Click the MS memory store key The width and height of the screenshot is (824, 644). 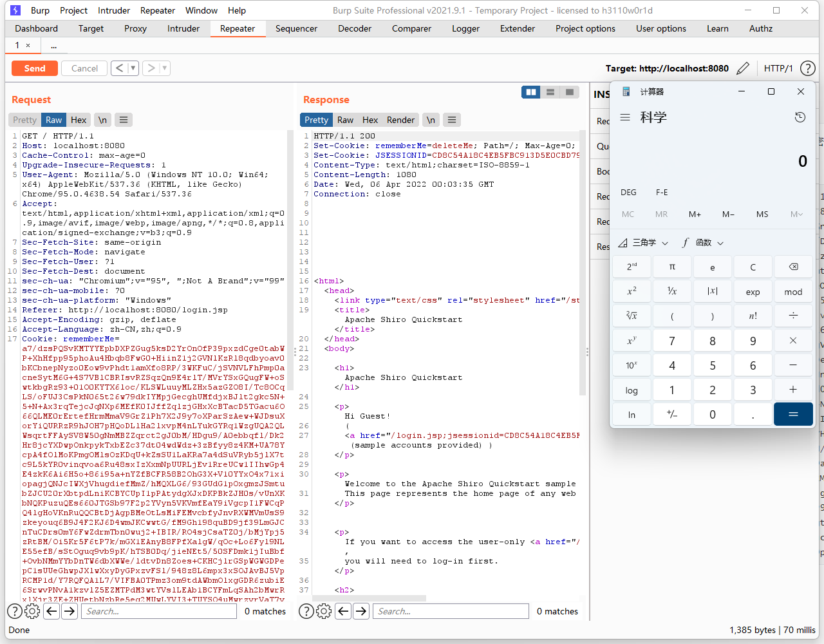click(x=762, y=214)
